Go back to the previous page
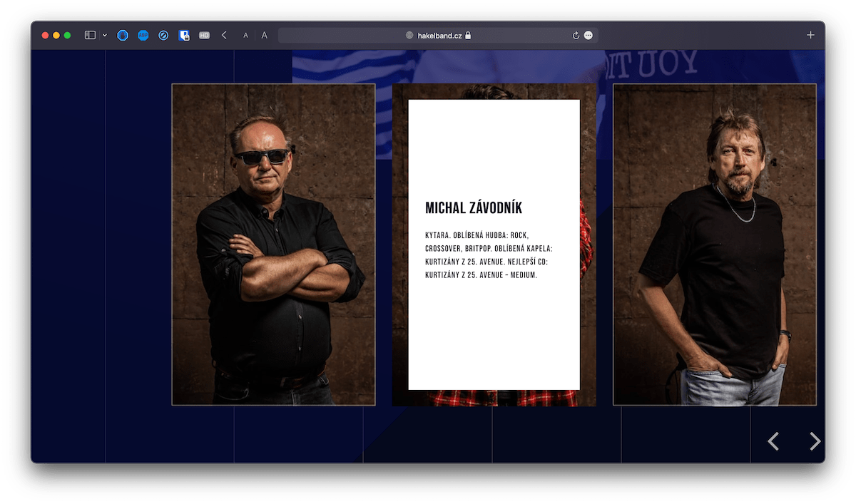 pos(224,35)
